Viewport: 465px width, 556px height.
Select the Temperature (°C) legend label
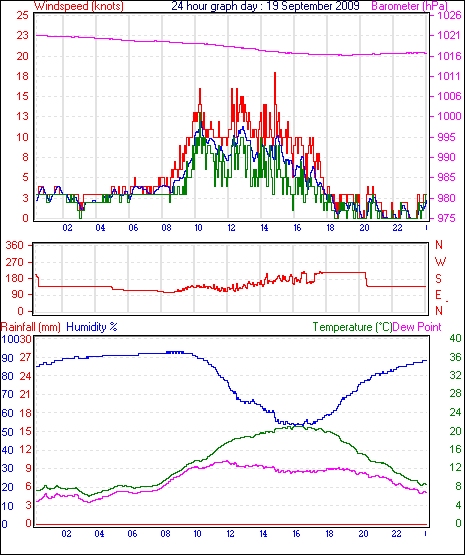pos(352,327)
